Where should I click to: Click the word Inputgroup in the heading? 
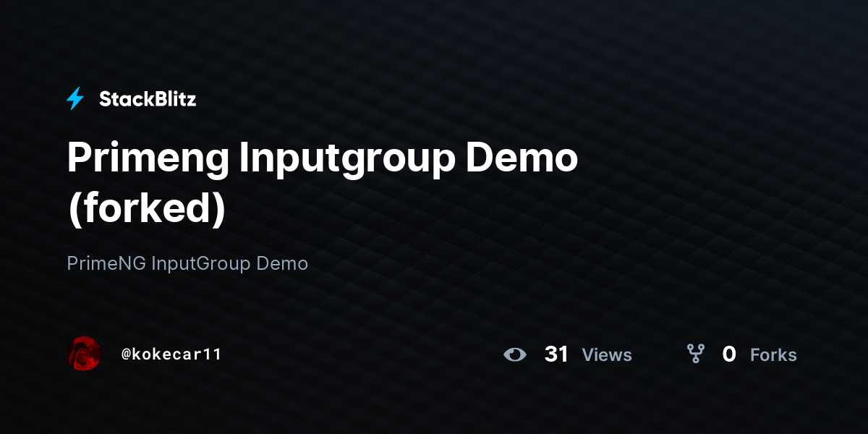point(346,158)
